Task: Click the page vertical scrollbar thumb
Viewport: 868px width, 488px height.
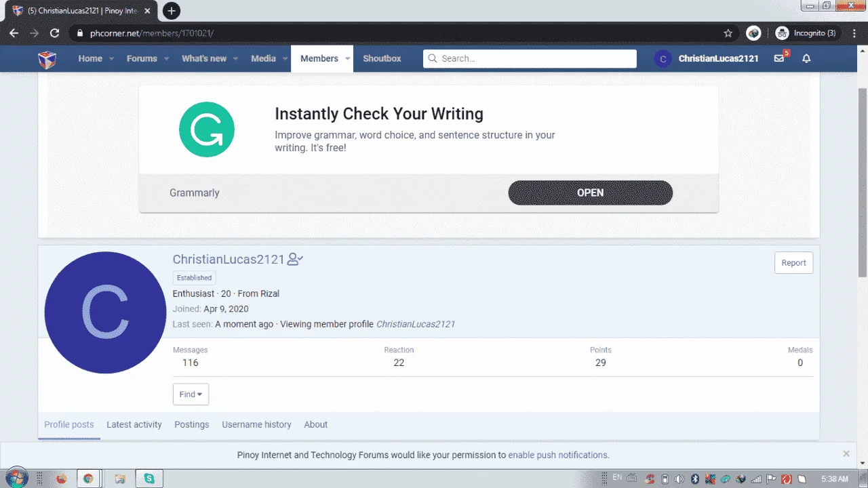Action: [x=862, y=182]
